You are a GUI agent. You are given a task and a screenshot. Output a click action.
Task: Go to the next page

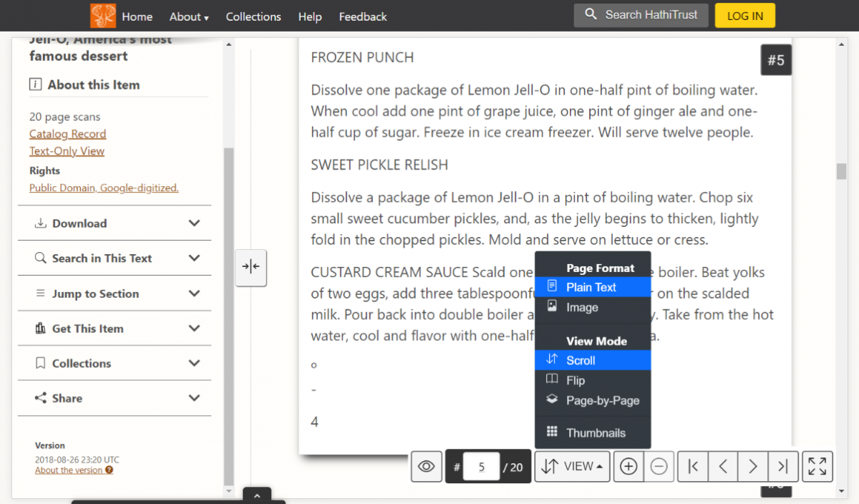click(753, 467)
